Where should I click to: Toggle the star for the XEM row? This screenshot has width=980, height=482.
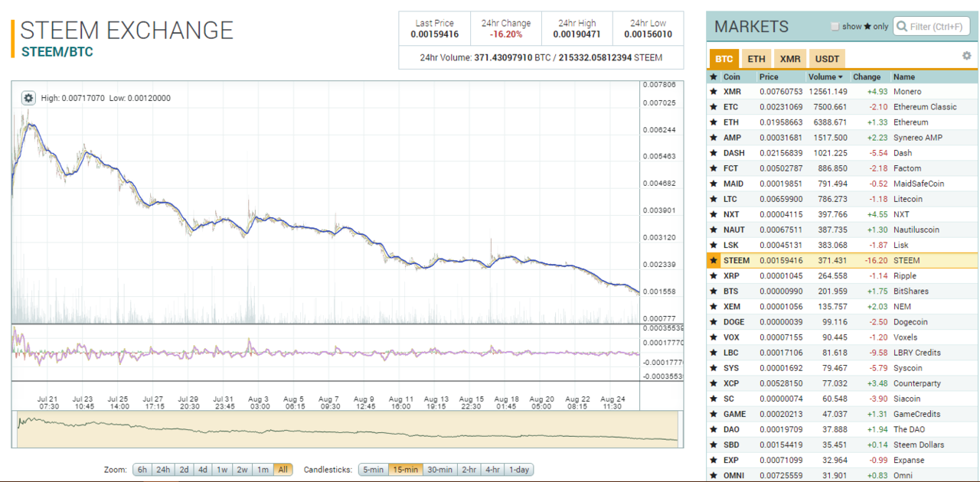(714, 307)
